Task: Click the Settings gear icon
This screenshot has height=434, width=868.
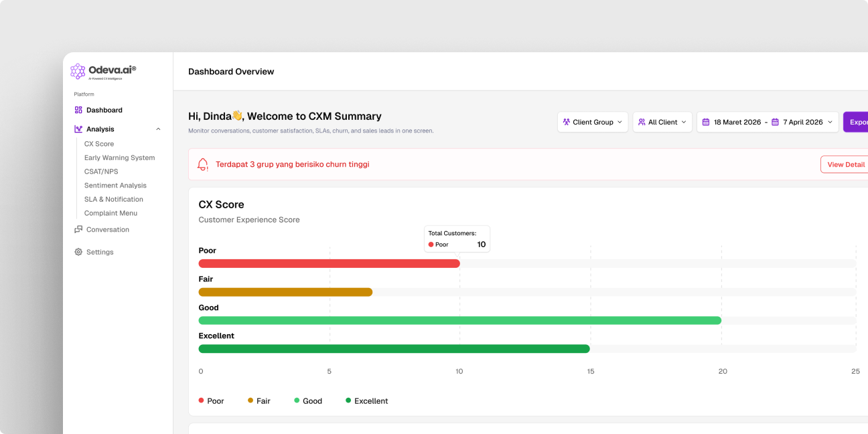Action: [78, 252]
